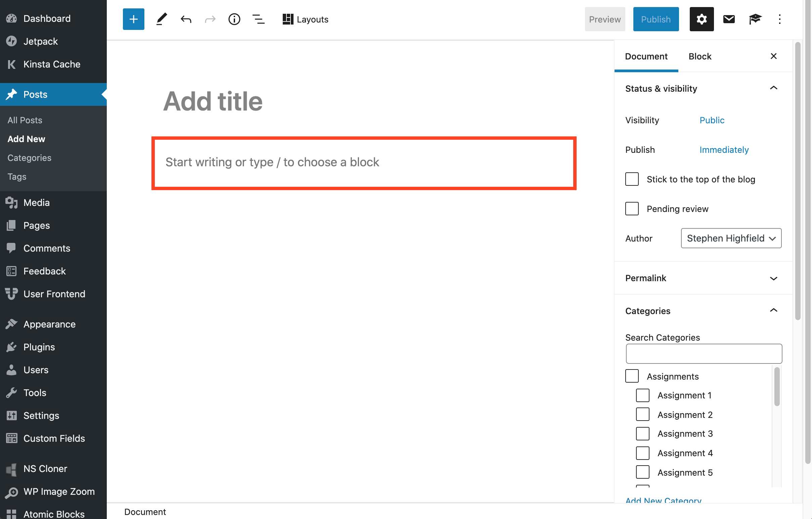
Task: Check the Assignments category checkbox
Action: click(x=632, y=376)
